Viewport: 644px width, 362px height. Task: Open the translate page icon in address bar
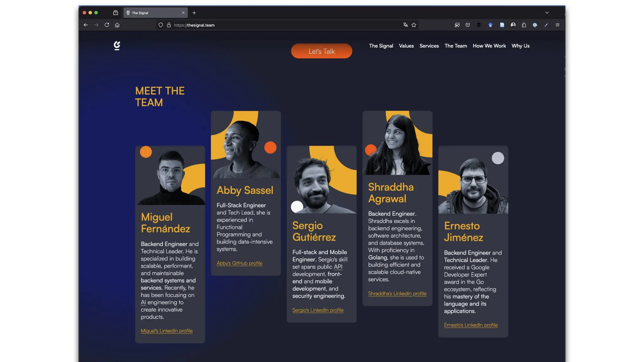tap(405, 25)
